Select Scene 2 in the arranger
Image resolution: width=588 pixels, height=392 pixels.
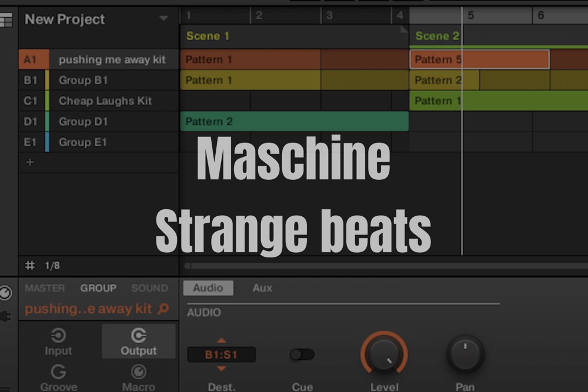437,36
